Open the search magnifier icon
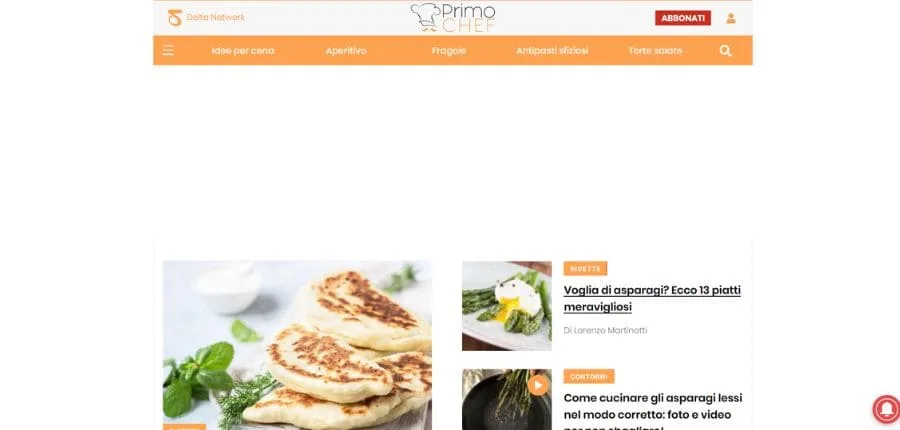 pos(726,51)
